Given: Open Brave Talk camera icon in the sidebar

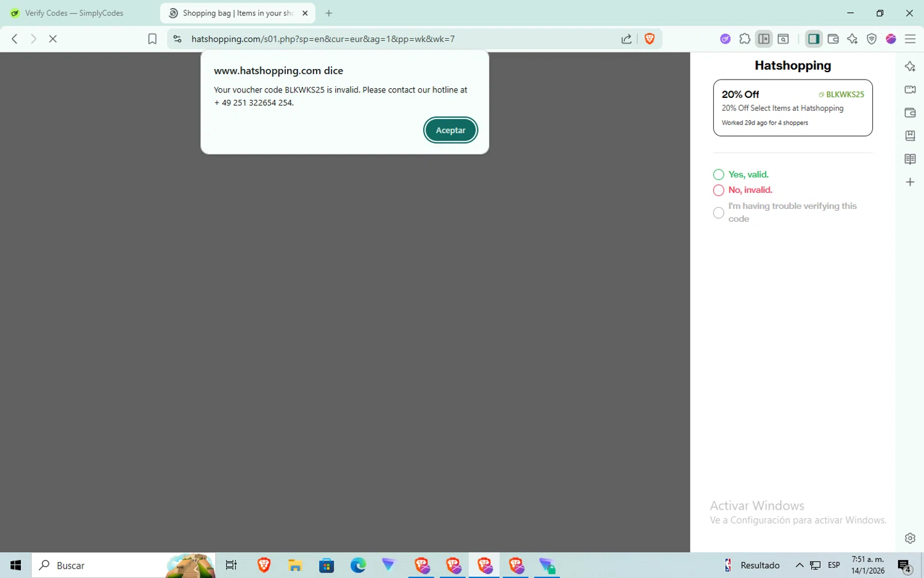Looking at the screenshot, I should click(910, 89).
